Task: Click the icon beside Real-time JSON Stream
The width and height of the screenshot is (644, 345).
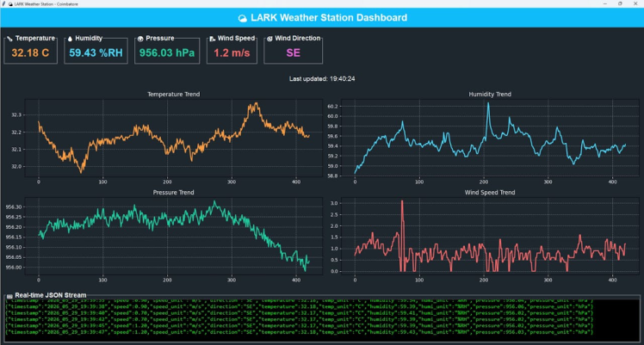Action: (9, 296)
